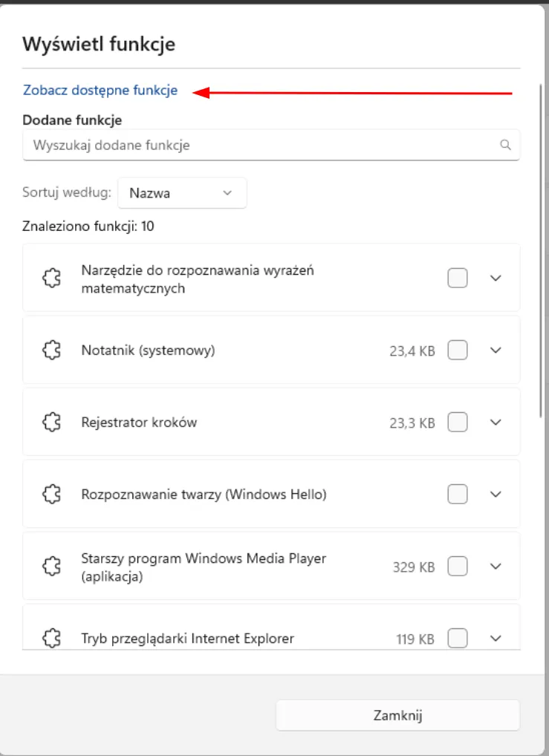549x756 pixels.
Task: Check the Notatnik (systemowy) checkbox
Action: click(458, 350)
